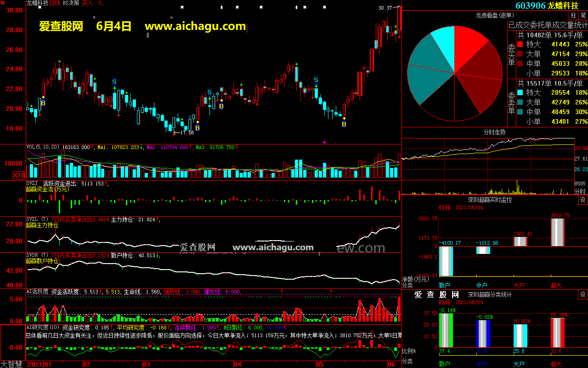Click the green 37.4 散户 ratio bar
588x368 pixels.
(x=446, y=330)
